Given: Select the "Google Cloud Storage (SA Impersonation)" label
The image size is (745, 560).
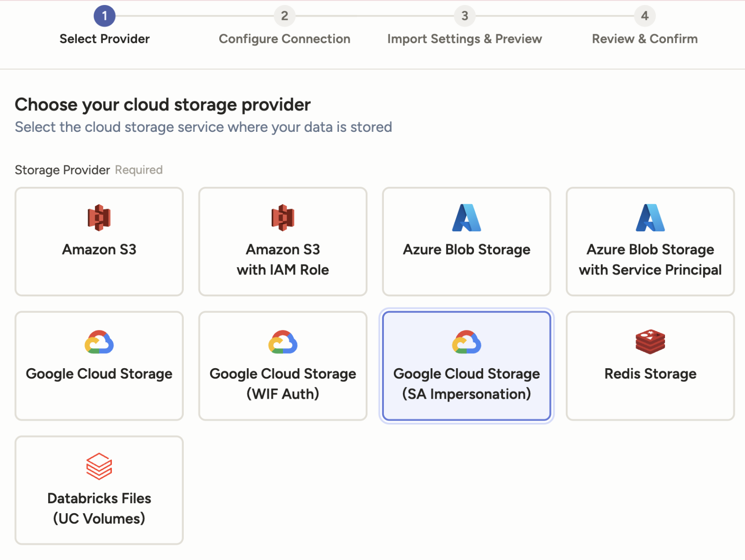Looking at the screenshot, I should [467, 384].
